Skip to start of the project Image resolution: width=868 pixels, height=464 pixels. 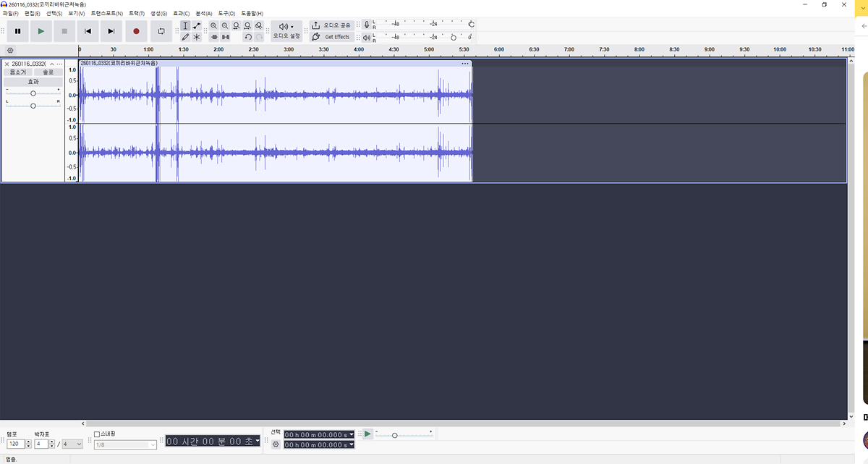tap(88, 31)
